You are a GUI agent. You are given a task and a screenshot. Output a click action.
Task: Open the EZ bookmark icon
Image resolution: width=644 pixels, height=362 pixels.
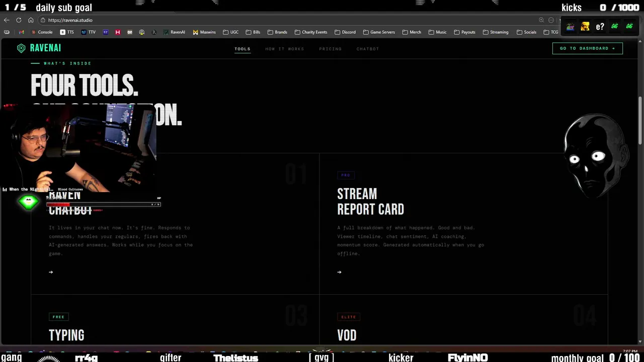105,32
